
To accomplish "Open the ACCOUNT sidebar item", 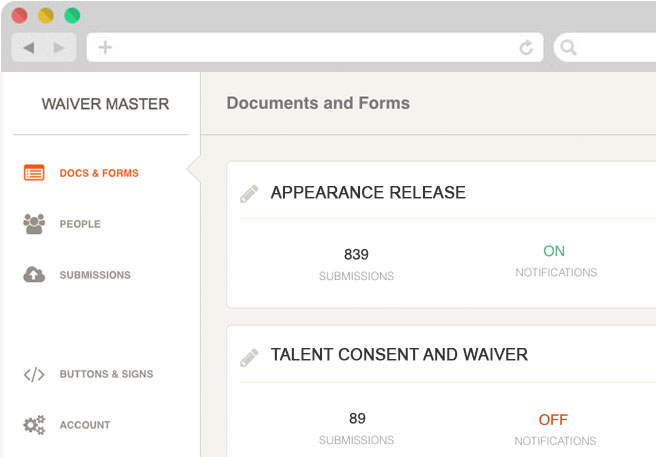I will coord(85,425).
